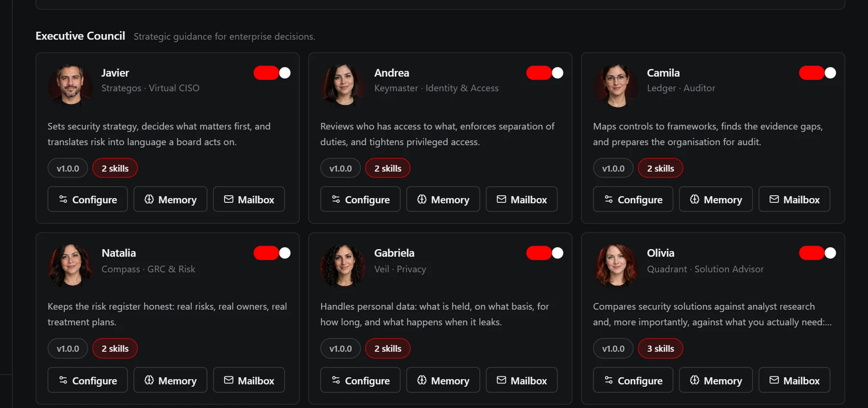Screen dimensions: 868x408
Task: Click Javier's profile avatar
Action: click(x=70, y=86)
